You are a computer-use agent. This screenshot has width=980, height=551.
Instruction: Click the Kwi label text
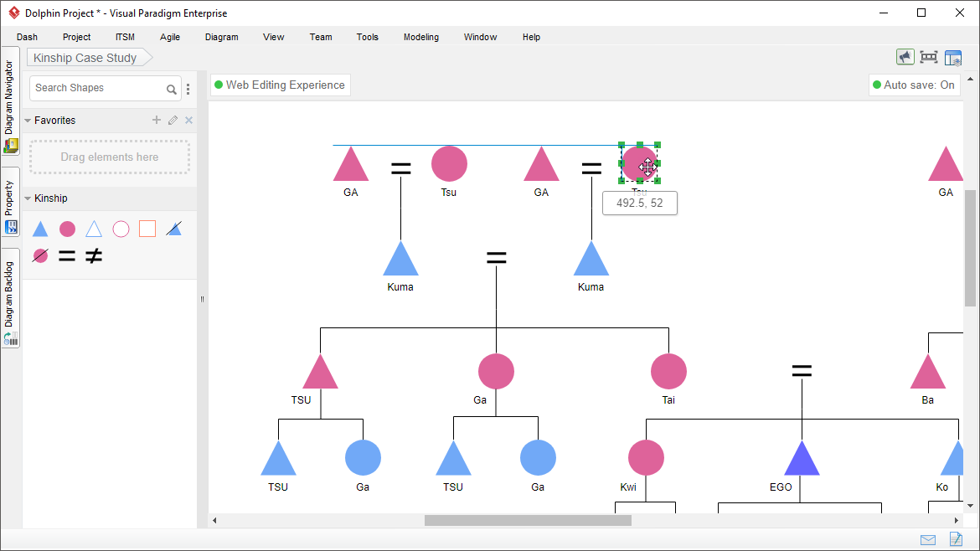[x=628, y=487]
